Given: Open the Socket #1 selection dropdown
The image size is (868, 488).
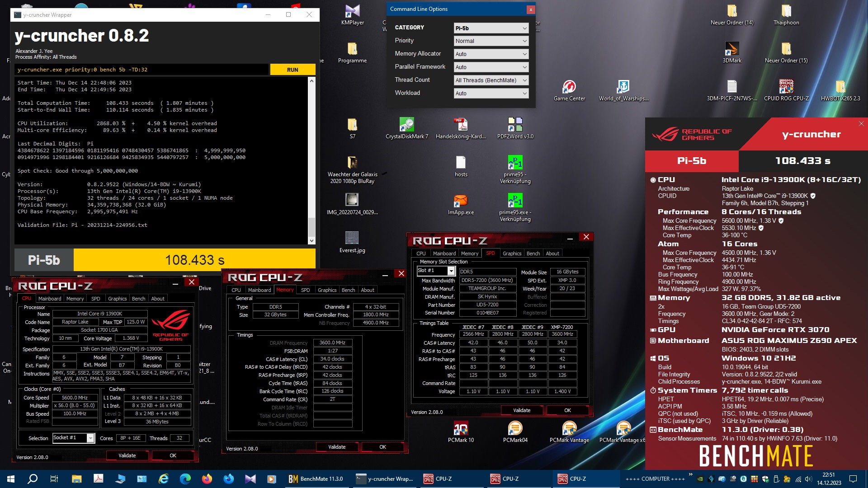Looking at the screenshot, I should [73, 438].
